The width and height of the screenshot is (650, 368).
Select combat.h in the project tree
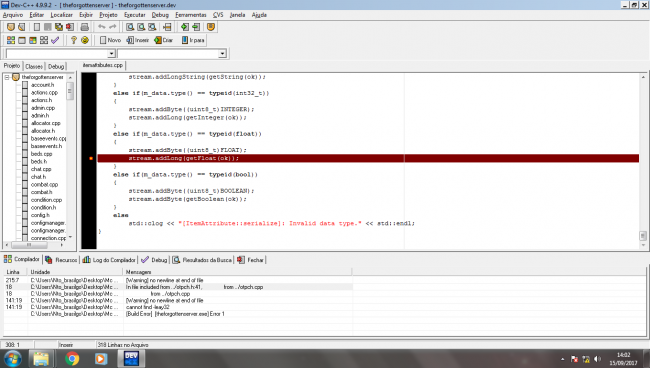click(x=41, y=192)
